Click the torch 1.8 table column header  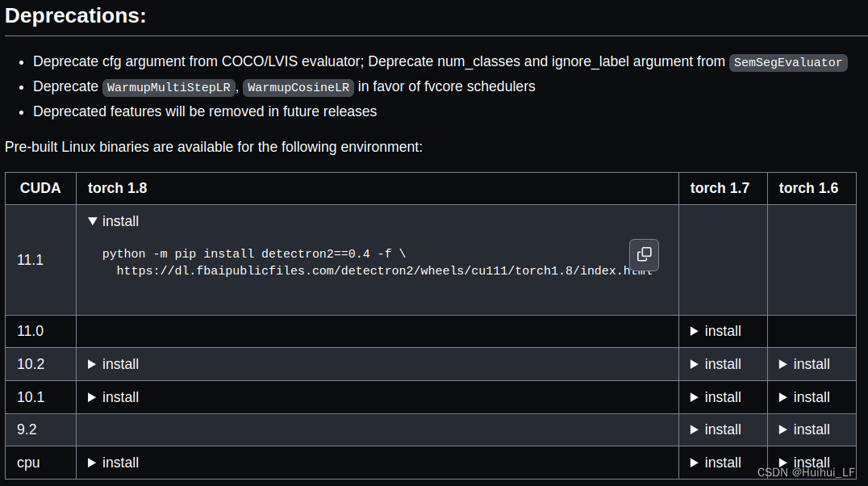tap(117, 187)
